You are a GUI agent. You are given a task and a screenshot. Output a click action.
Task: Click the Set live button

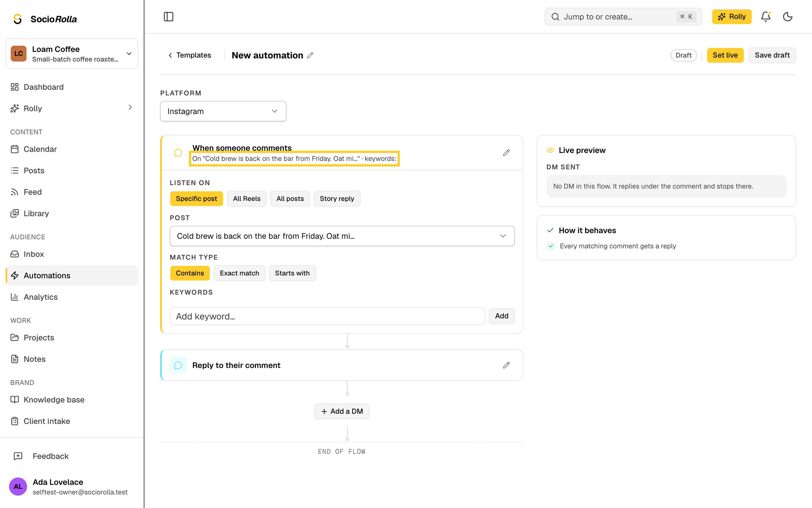point(725,55)
